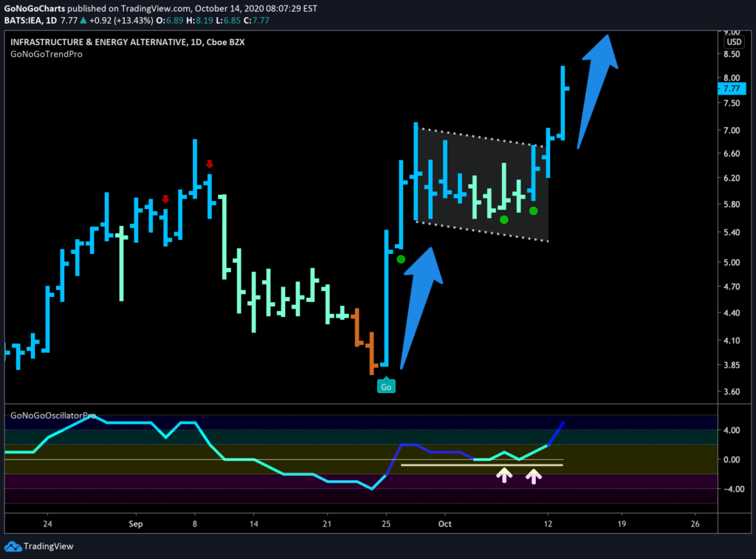The height and width of the screenshot is (559, 756).
Task: Open the GoNoGoCharts publisher name
Action: coord(34,9)
